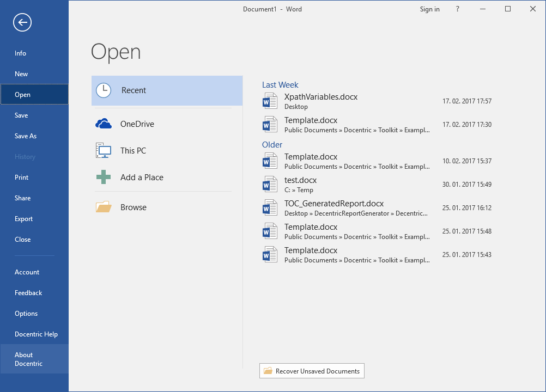Go to the New document page
The height and width of the screenshot is (392, 546).
pos(34,73)
